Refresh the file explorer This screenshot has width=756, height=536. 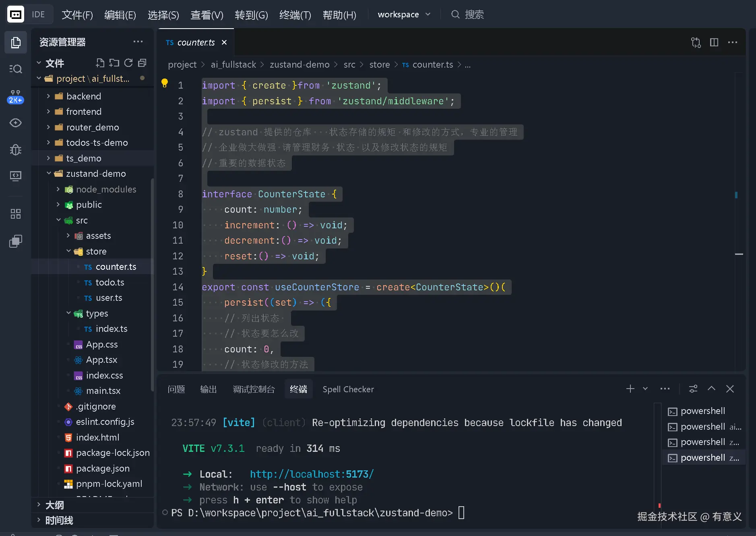point(128,63)
